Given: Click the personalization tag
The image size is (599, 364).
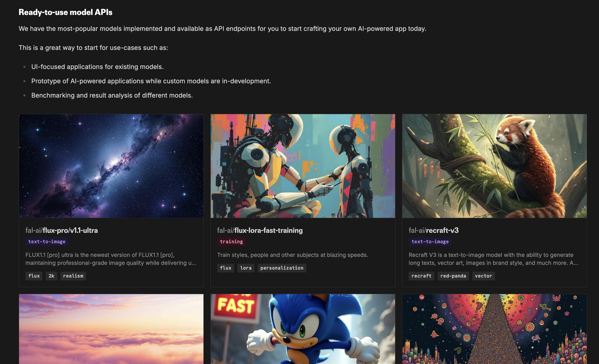Looking at the screenshot, I should [282, 268].
